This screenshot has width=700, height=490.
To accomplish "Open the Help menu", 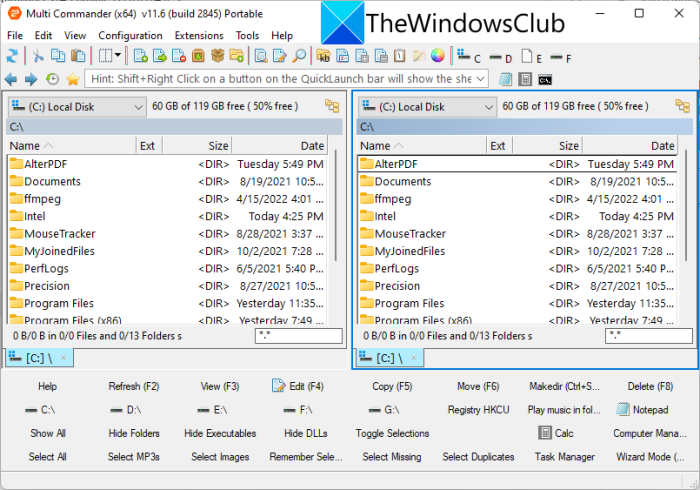I will [x=282, y=35].
